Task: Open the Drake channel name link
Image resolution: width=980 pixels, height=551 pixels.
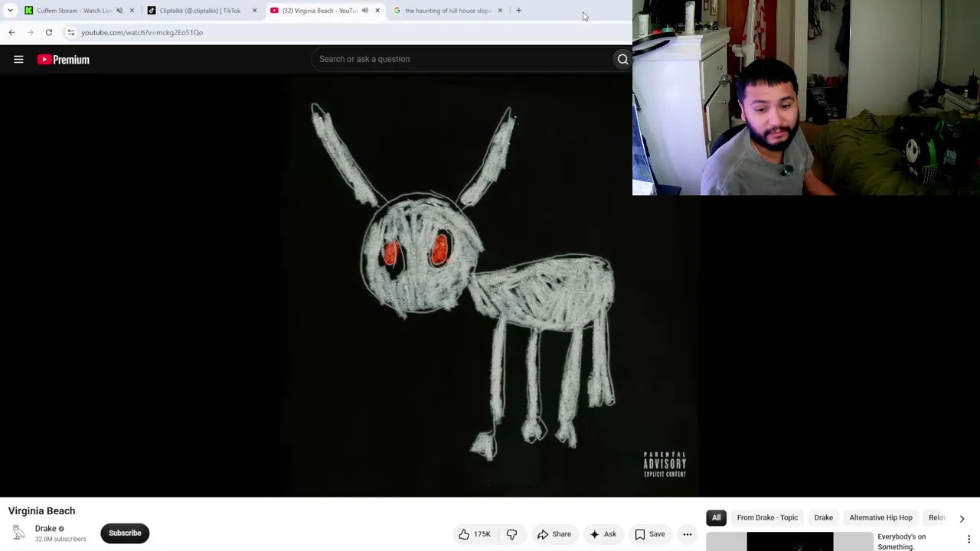Action: coord(45,528)
